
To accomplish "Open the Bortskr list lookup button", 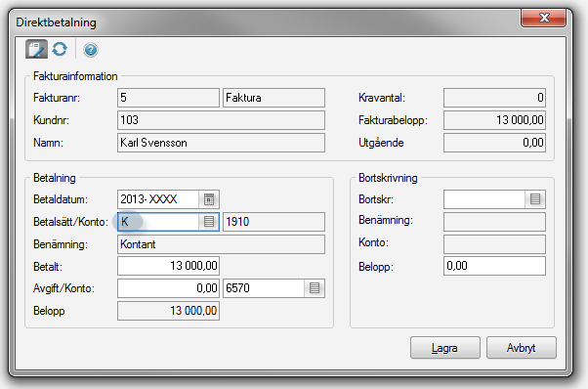I will (534, 199).
